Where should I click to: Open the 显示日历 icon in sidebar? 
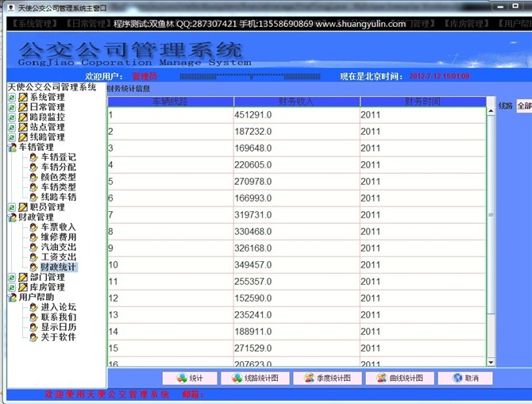tap(34, 327)
